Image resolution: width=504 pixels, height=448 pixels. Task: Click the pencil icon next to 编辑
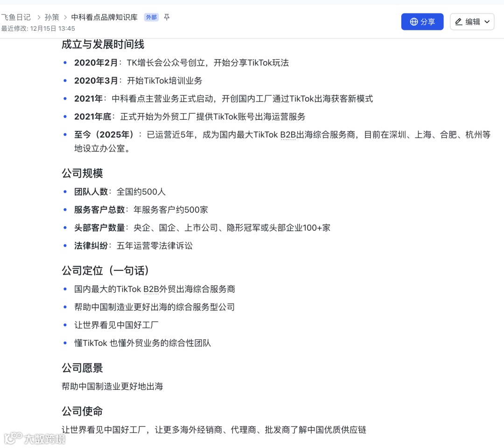tap(459, 22)
